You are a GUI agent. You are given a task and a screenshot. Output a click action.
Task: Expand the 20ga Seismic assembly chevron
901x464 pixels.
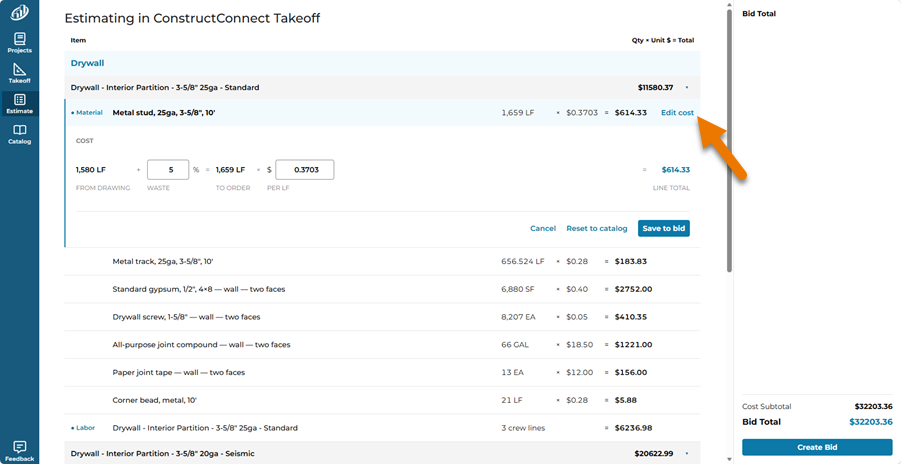[x=687, y=454]
